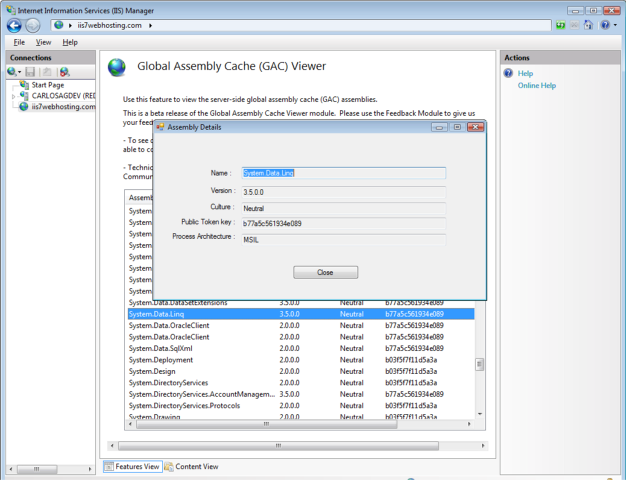626x480 pixels.
Task: Click the Process Architecture field showing MSIL
Action: pyautogui.click(x=343, y=240)
